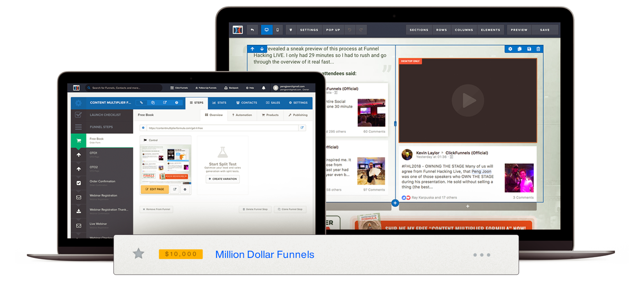Click the funnel step URL field
644x281 pixels.
[222, 128]
